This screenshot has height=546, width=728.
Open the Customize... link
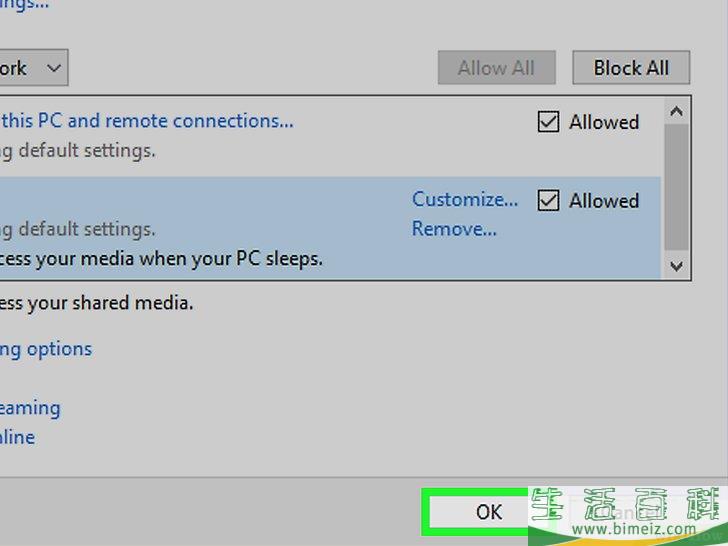pyautogui.click(x=465, y=199)
